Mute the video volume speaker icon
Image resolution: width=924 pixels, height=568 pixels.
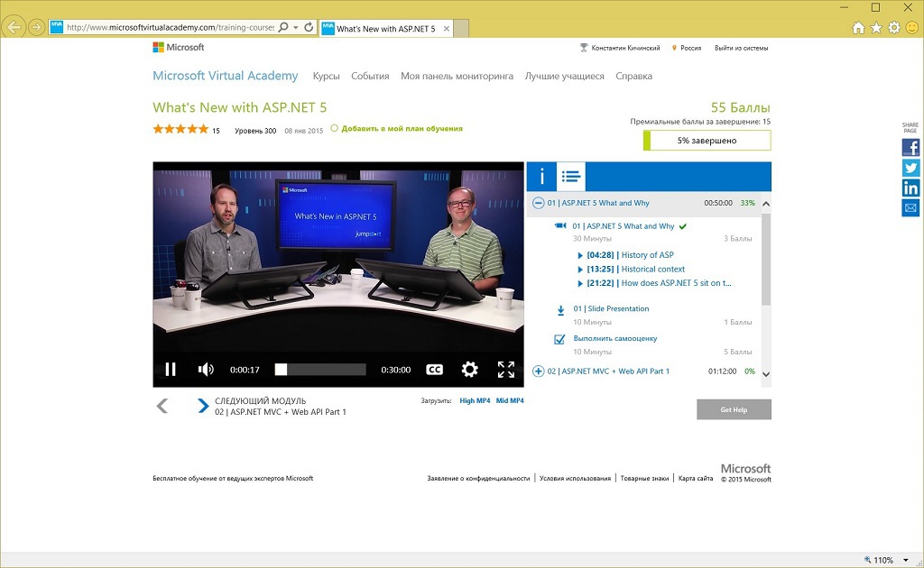pos(206,369)
